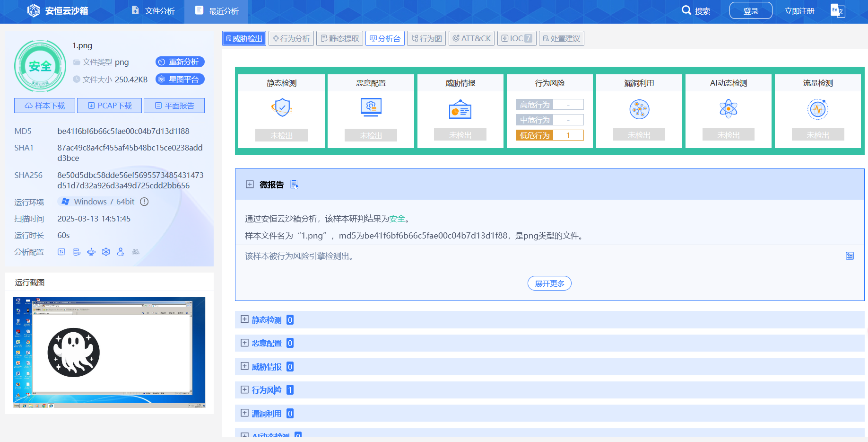This screenshot has height=442, width=868.
Task: Click the micro-report export icon beside 微报告
Action: point(294,185)
